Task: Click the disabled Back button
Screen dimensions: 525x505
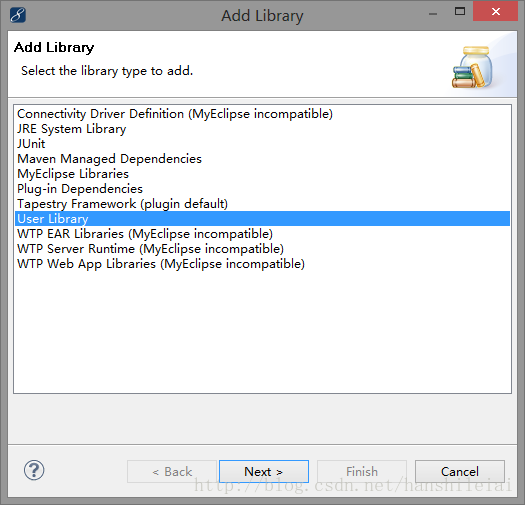Action: tap(172, 472)
